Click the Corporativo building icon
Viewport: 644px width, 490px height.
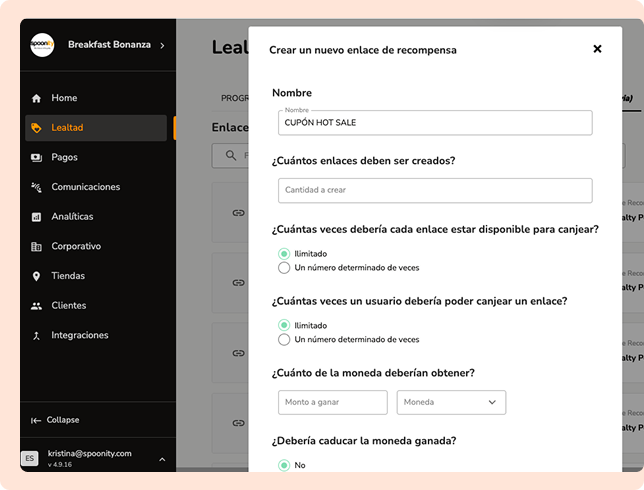click(x=36, y=246)
